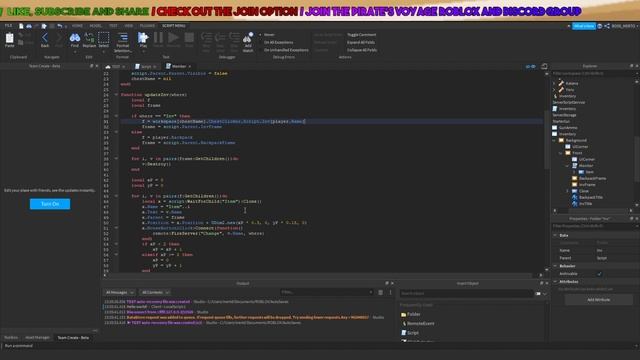Open the All Contexts dropdown in Output

[x=155, y=292]
